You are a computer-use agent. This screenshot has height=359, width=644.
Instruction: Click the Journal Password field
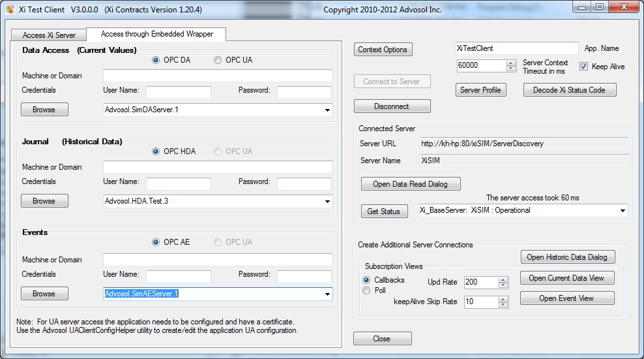304,184
